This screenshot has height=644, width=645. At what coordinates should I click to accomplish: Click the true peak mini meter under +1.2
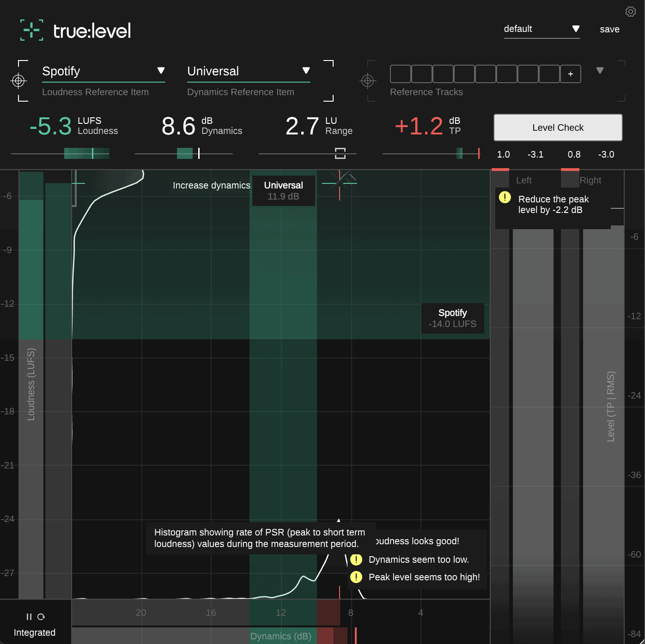(432, 153)
